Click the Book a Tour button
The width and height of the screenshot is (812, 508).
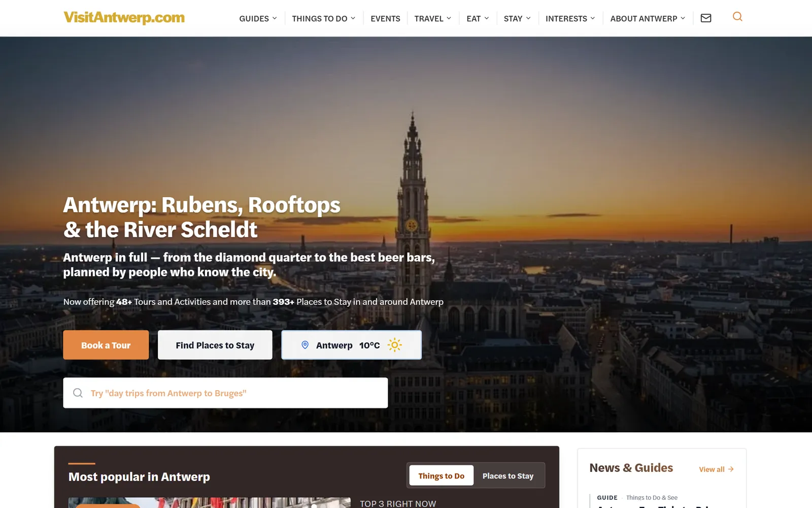[x=106, y=345]
